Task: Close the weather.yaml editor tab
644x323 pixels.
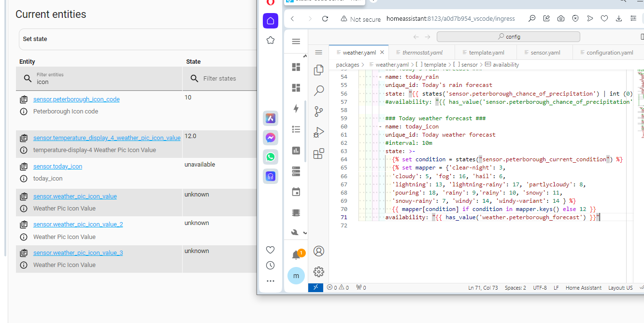Action: coord(382,53)
